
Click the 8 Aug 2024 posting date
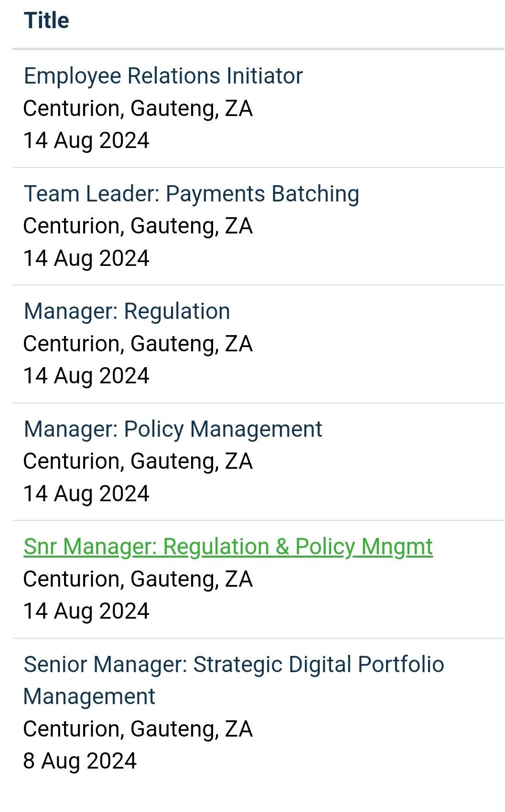pyautogui.click(x=80, y=761)
